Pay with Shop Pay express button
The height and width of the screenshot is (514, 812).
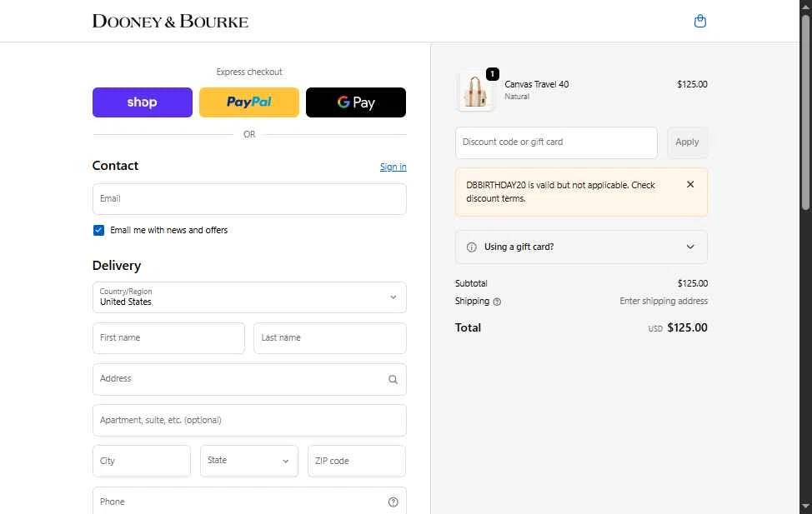[x=143, y=102]
